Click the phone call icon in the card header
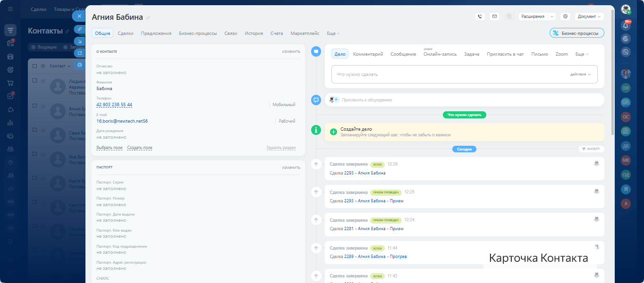Viewport: 644px width, 283px height. (x=480, y=17)
